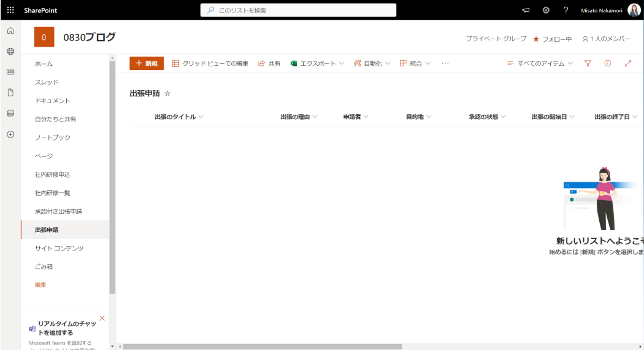Open 申請者 column menu

click(356, 117)
